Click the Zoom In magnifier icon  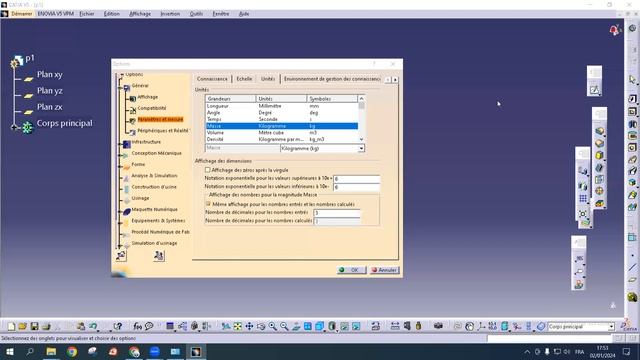click(273, 326)
